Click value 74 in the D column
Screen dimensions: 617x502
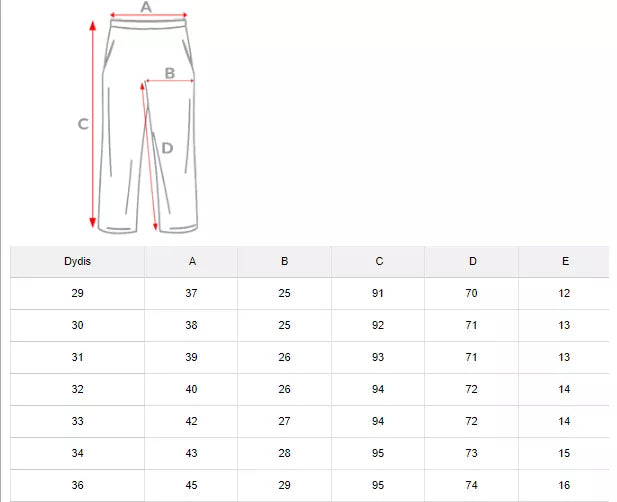[x=472, y=485]
